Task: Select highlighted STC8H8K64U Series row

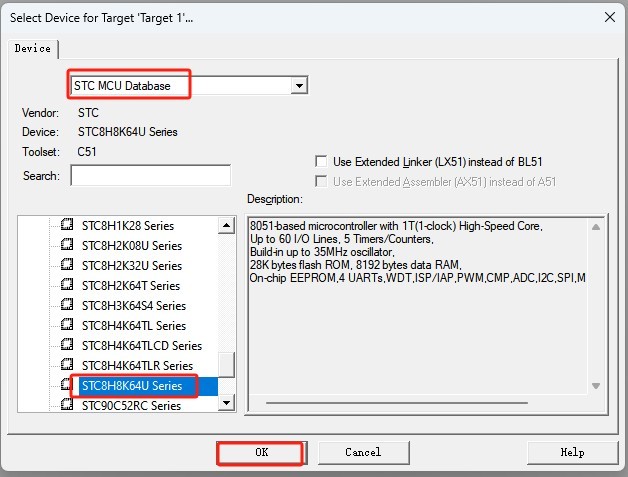Action: pos(148,386)
